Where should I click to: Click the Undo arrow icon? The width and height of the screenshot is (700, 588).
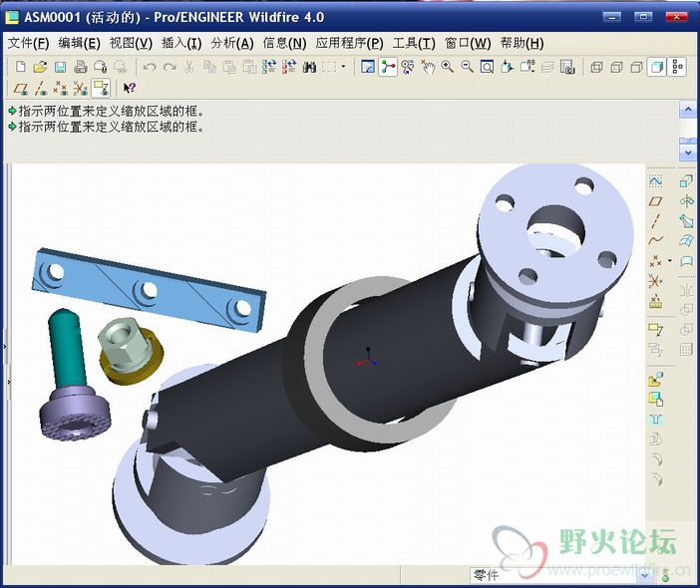(150, 68)
